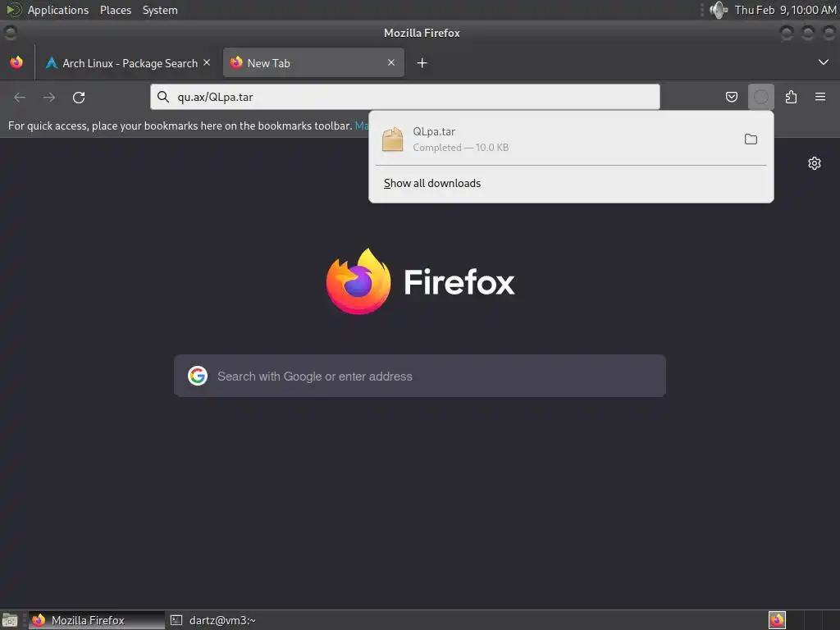Image resolution: width=840 pixels, height=630 pixels.
Task: Open the QLpa.tar archive file icon
Action: pyautogui.click(x=393, y=139)
